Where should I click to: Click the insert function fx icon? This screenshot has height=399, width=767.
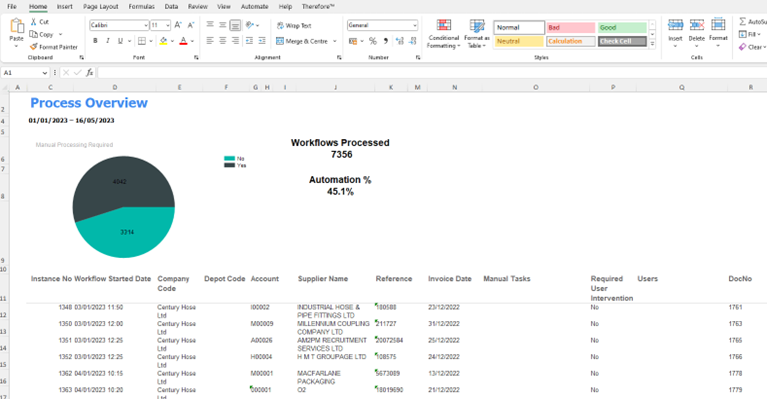pyautogui.click(x=90, y=73)
